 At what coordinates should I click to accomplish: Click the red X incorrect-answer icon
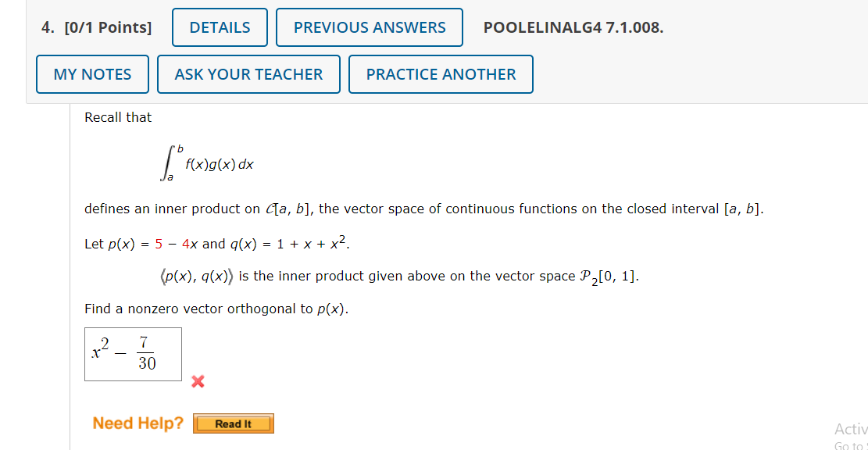click(198, 382)
